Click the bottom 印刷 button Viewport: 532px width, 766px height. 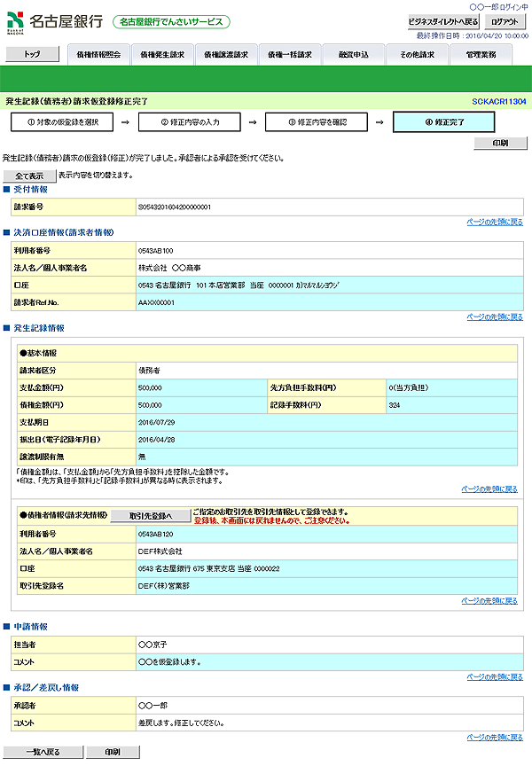[113, 752]
